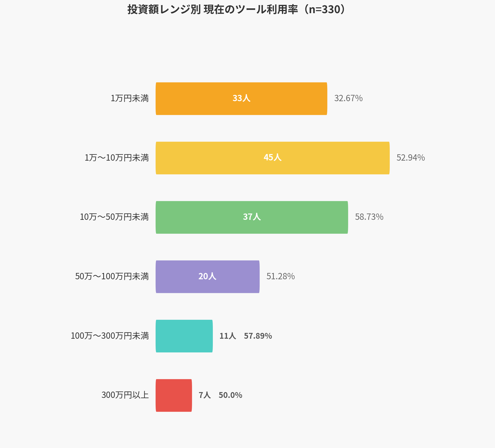The image size is (495, 448).
Task: Select the teal 100万〜300万円未満 bar
Action: (184, 336)
